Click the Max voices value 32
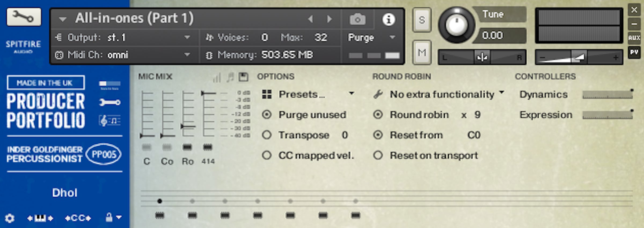644x228 pixels. [x=321, y=38]
